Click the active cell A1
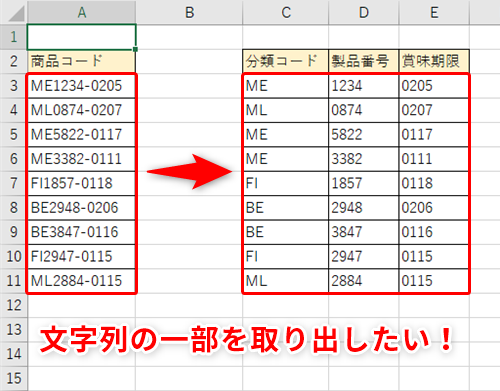The image size is (500, 391). point(82,37)
